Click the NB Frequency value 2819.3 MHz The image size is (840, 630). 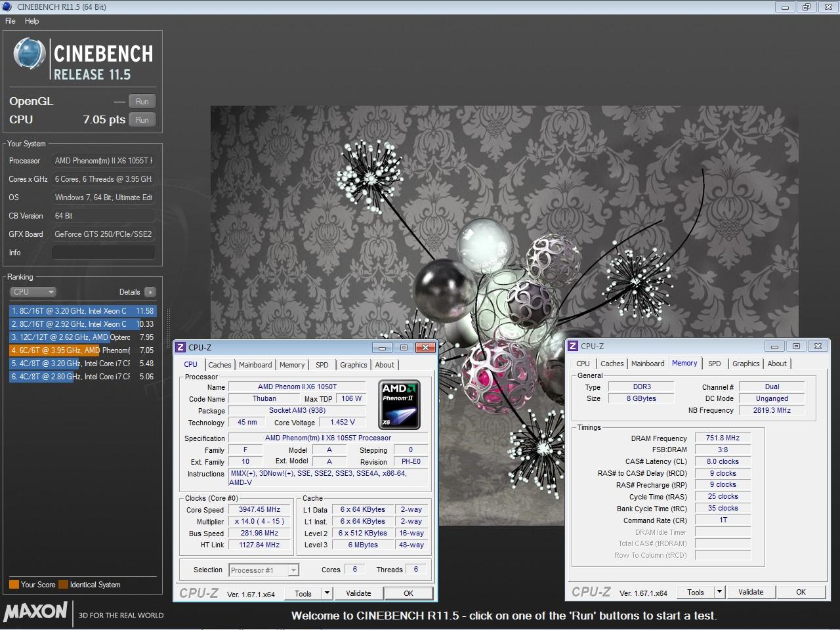click(x=772, y=410)
